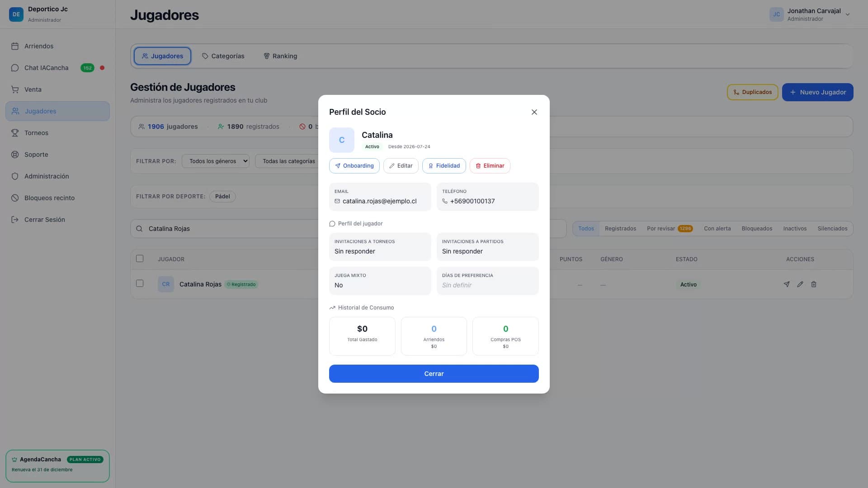Click the Compras POS 0 card
The image size is (868, 488).
(x=505, y=336)
